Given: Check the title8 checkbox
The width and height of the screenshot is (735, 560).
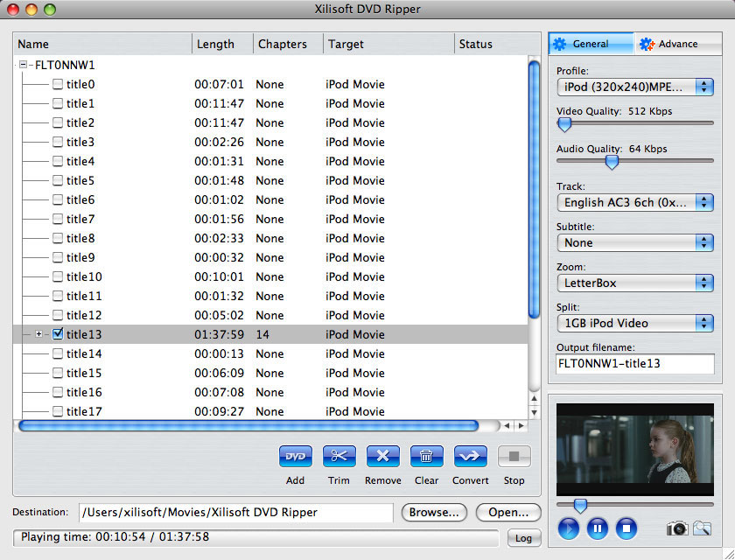Looking at the screenshot, I should pyautogui.click(x=58, y=238).
